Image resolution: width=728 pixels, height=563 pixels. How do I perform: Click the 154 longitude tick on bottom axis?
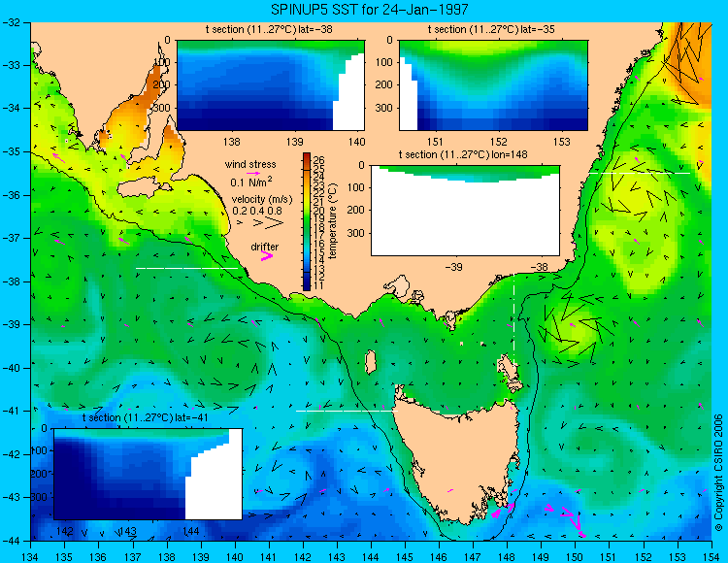[711, 557]
